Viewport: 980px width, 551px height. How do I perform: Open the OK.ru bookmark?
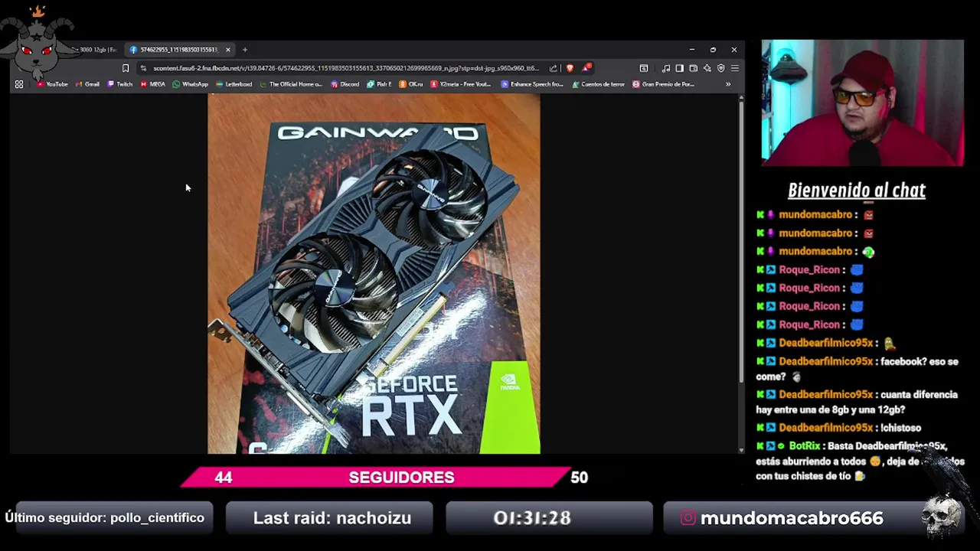(411, 84)
